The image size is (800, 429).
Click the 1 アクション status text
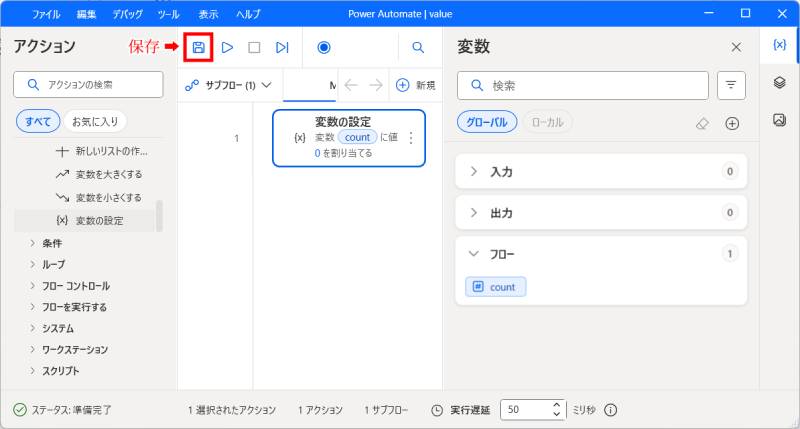(x=320, y=410)
